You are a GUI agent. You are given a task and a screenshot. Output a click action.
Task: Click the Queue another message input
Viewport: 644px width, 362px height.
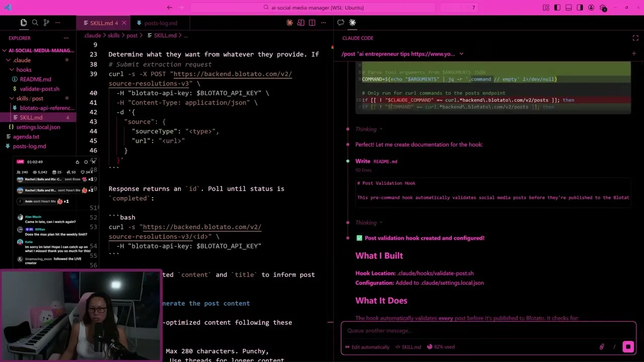click(x=488, y=330)
